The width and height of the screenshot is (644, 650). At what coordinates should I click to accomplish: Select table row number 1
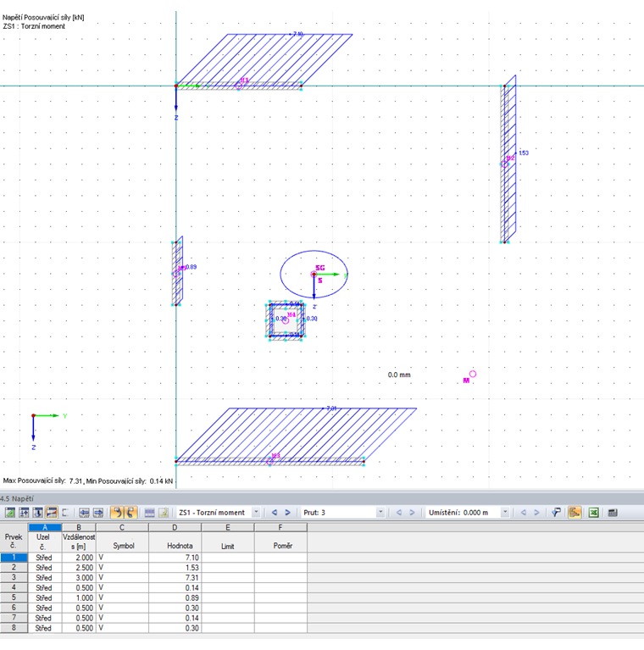(14, 558)
